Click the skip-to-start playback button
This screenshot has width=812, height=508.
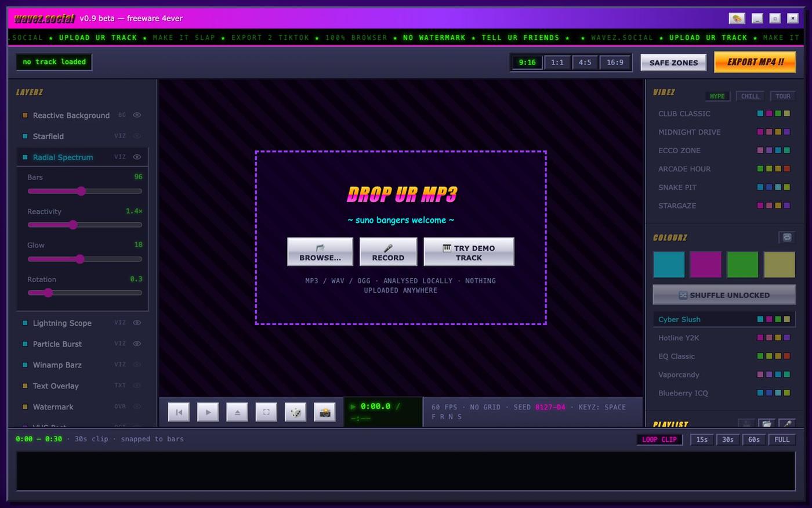pyautogui.click(x=179, y=412)
